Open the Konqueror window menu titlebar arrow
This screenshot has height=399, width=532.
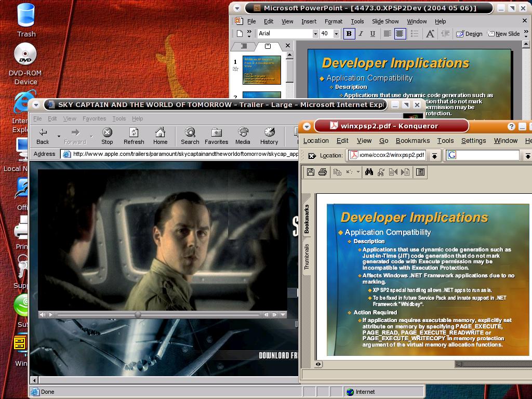pyautogui.click(x=307, y=127)
